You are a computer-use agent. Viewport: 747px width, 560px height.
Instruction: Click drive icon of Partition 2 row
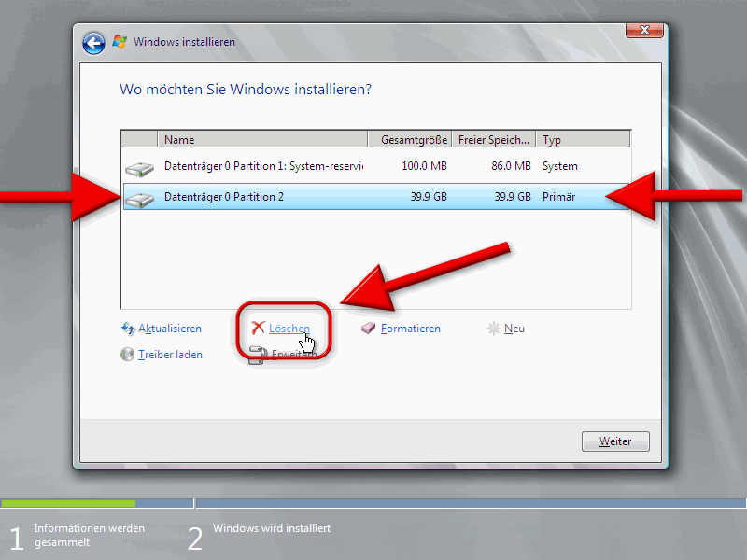[x=139, y=199]
